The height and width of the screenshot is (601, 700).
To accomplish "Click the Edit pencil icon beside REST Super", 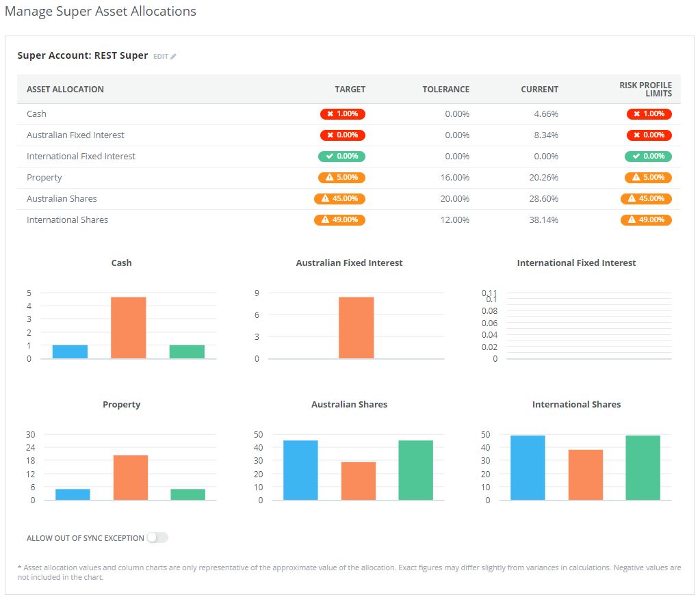I will coord(173,57).
